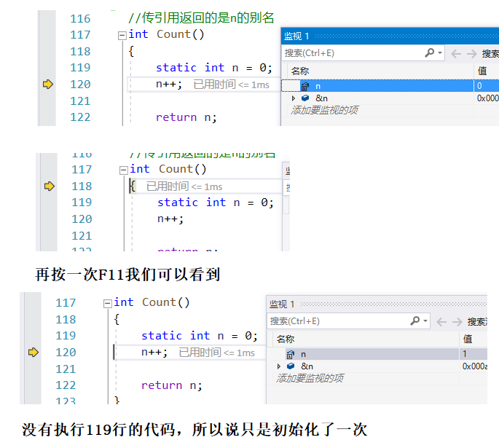
Task: Click variable icon of n in bottom watch
Action: click(x=290, y=354)
